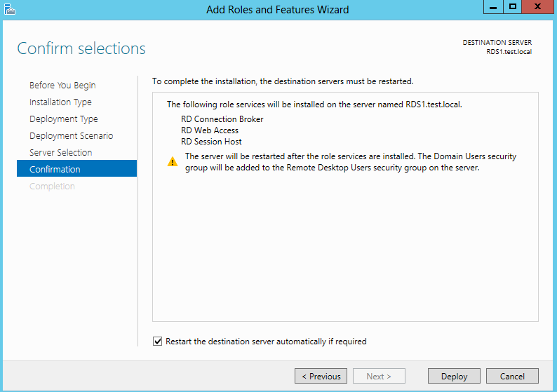Viewport: 557px width, 392px height.
Task: Cancel the wizard
Action: coord(512,376)
